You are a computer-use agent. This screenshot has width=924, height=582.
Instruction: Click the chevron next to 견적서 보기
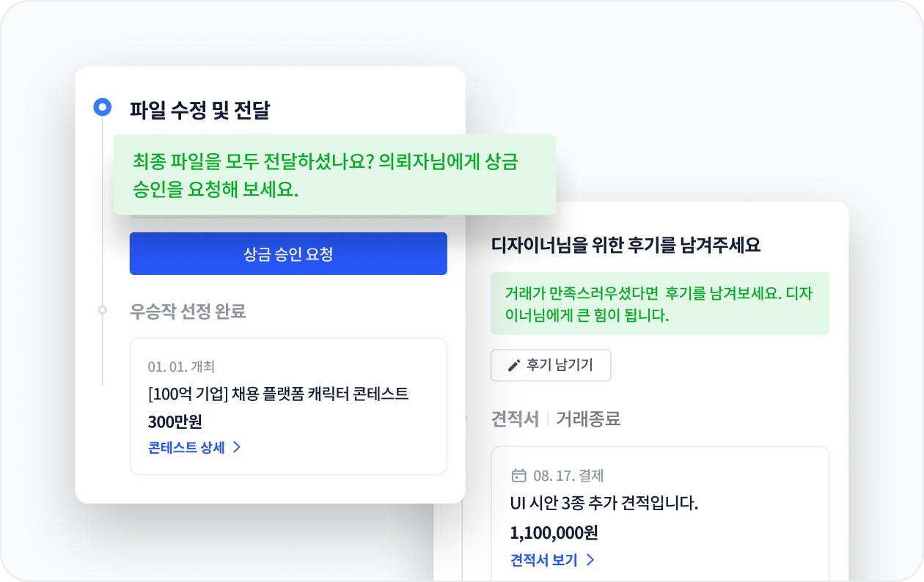coord(590,560)
